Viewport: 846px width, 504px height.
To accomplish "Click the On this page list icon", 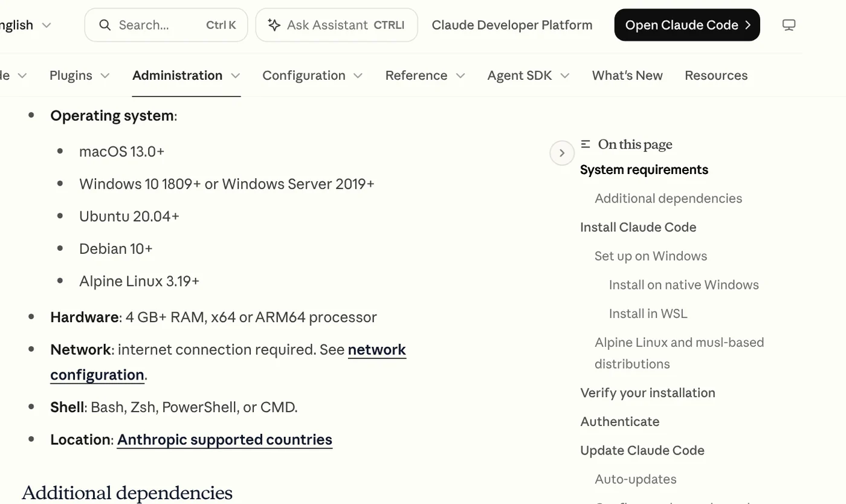I will point(585,144).
